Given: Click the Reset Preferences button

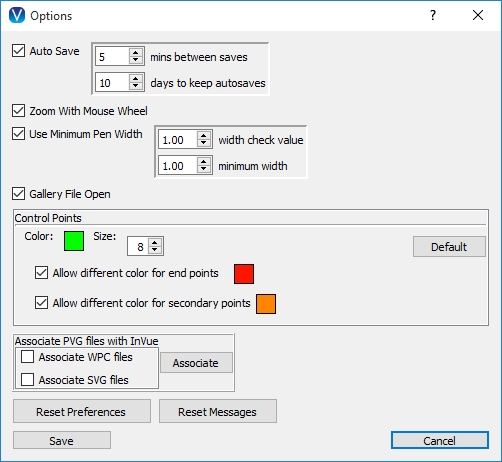Looking at the screenshot, I should (x=82, y=411).
